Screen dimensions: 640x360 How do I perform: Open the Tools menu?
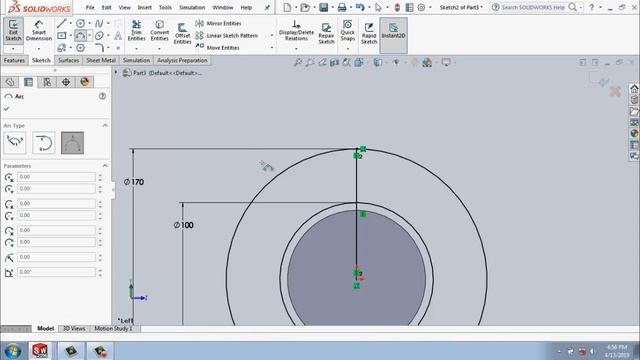pos(165,7)
